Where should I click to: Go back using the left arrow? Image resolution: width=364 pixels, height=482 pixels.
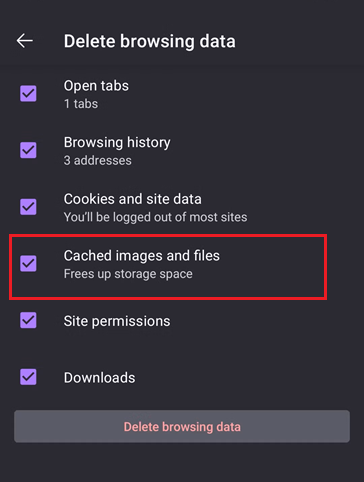coord(25,41)
